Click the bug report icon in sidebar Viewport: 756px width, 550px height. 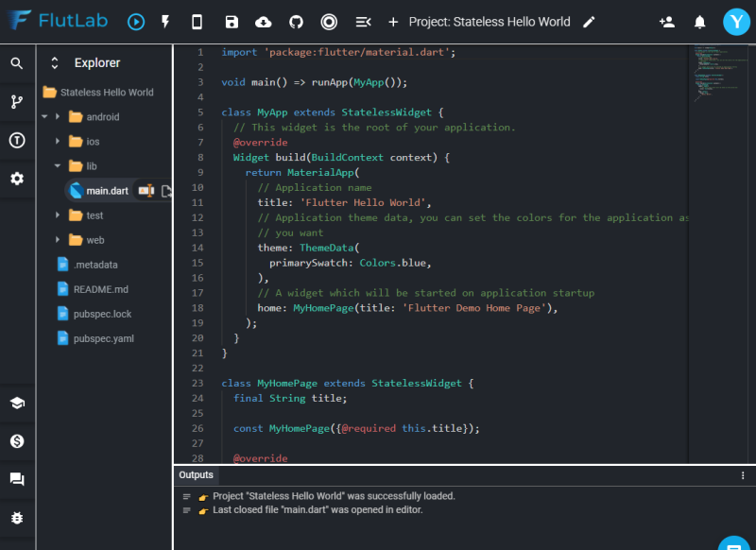pos(17,518)
